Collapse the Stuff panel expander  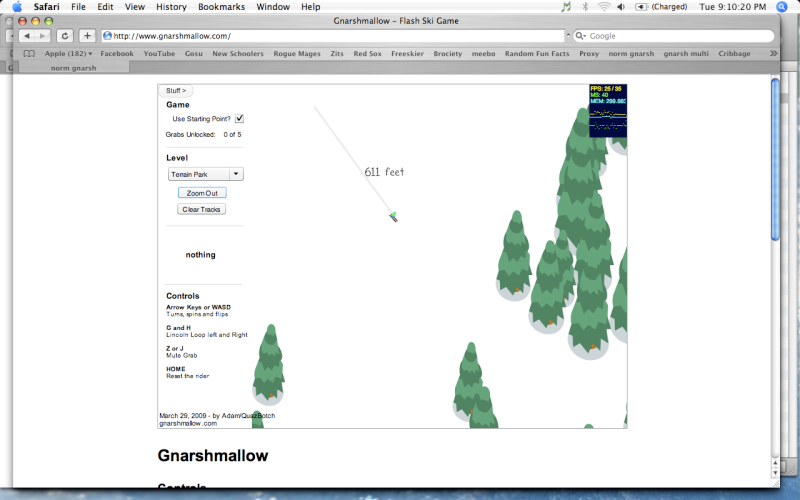pyautogui.click(x=176, y=91)
